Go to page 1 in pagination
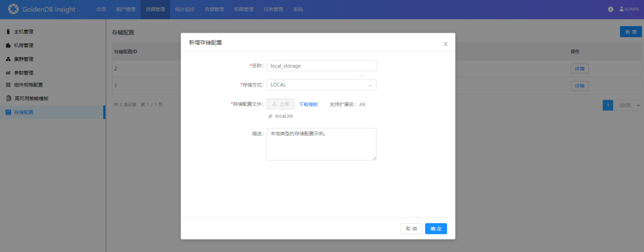This screenshot has height=252, width=644. (608, 105)
